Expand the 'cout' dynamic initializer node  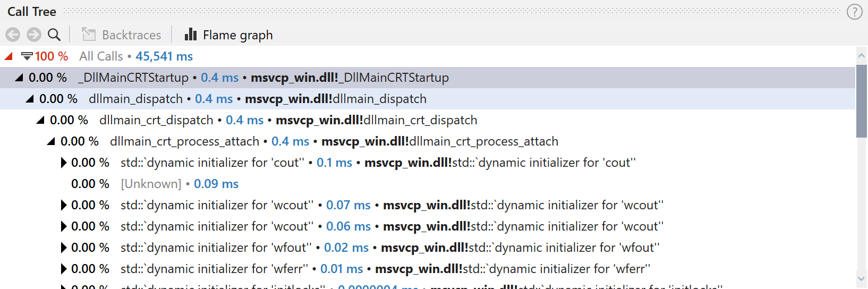[x=64, y=163]
